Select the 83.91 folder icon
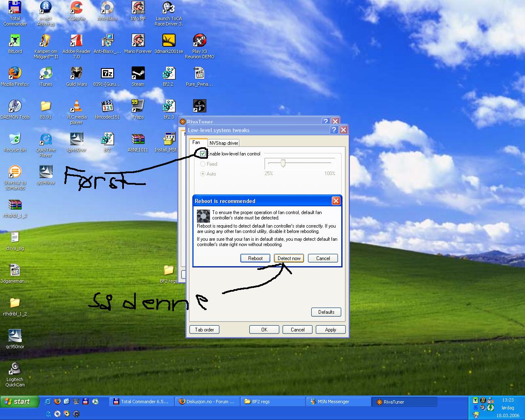 pos(46,110)
